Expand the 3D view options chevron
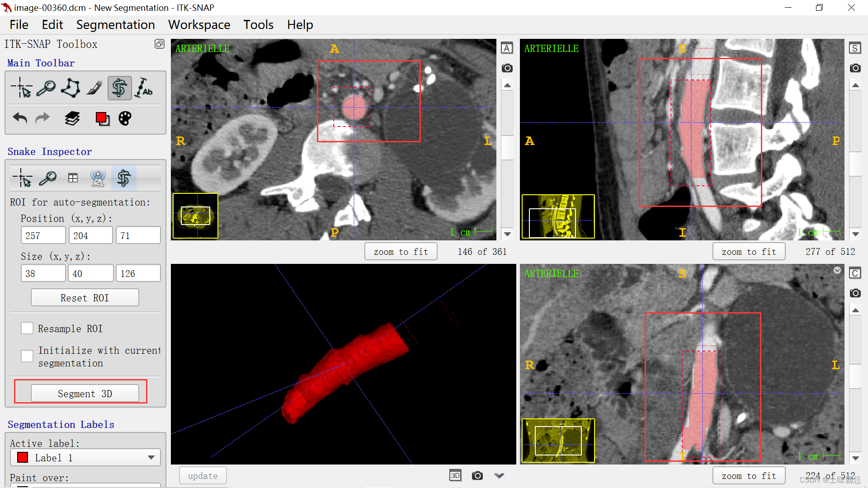The width and height of the screenshot is (868, 488). pos(499,475)
